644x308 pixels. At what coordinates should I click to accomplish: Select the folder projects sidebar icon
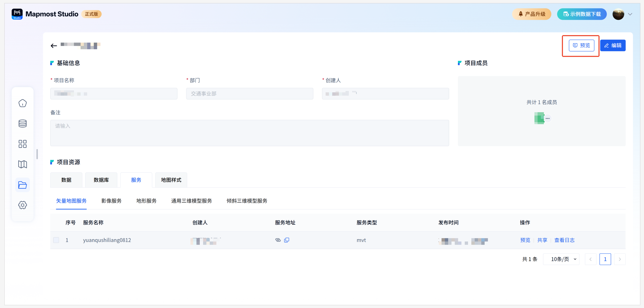pyautogui.click(x=22, y=185)
